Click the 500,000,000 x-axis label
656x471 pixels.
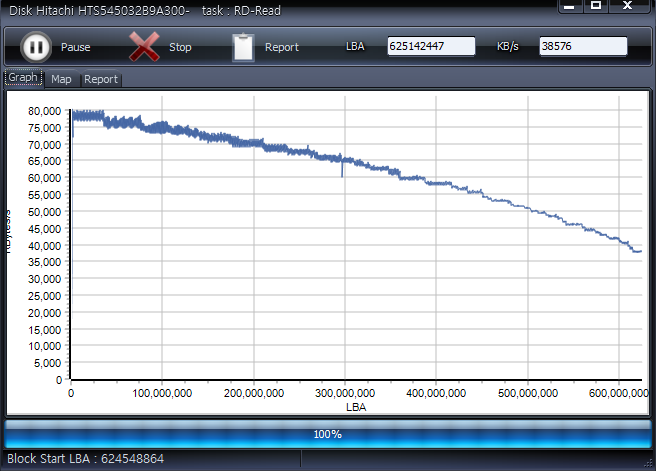528,393
